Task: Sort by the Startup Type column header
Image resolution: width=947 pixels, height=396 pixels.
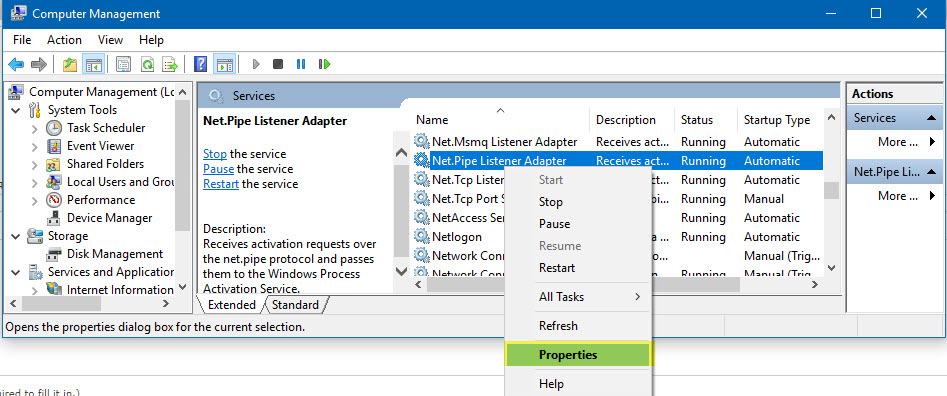Action: [780, 120]
